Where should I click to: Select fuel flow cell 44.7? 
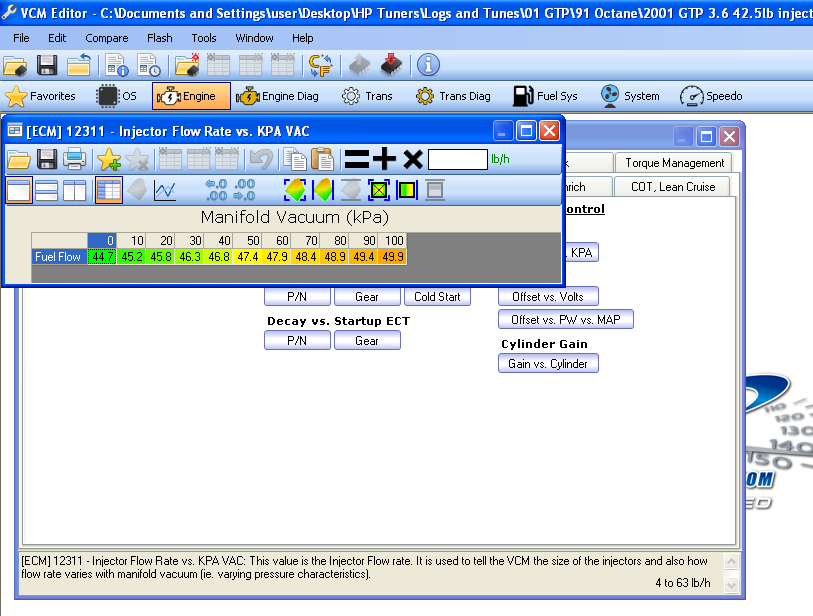pyautogui.click(x=102, y=257)
